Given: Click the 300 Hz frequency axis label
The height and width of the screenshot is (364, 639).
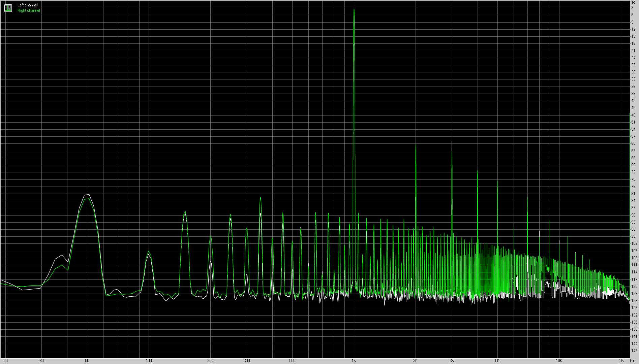Looking at the screenshot, I should coord(247,361).
